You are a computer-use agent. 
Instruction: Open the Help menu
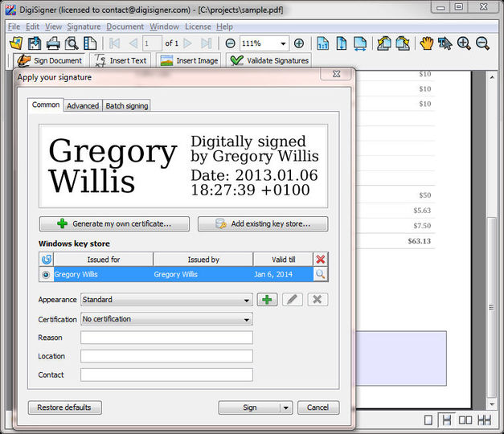click(224, 27)
